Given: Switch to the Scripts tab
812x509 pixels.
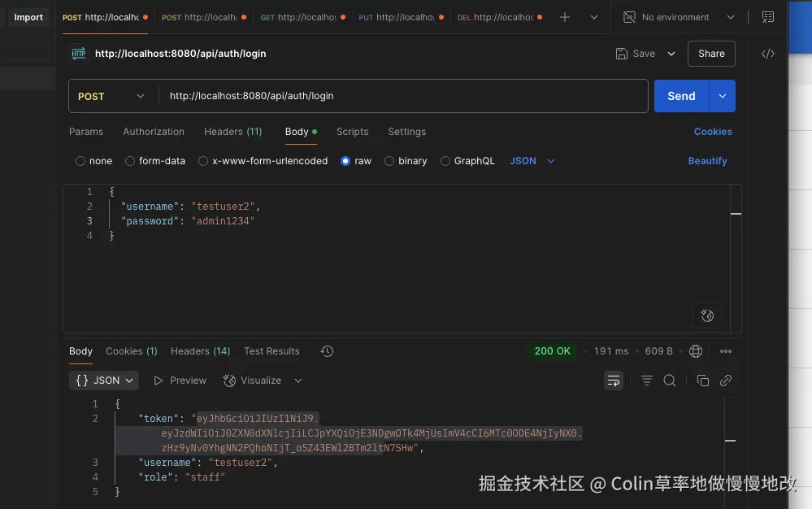Looking at the screenshot, I should tap(352, 132).
